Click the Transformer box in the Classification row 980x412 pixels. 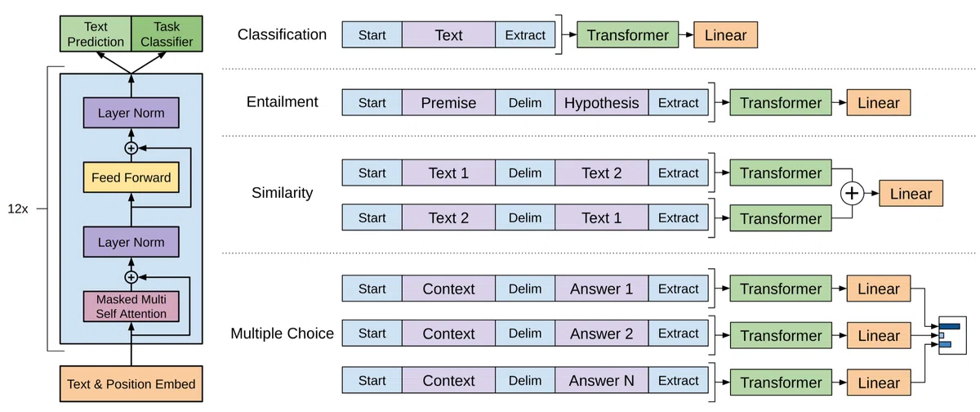point(628,35)
